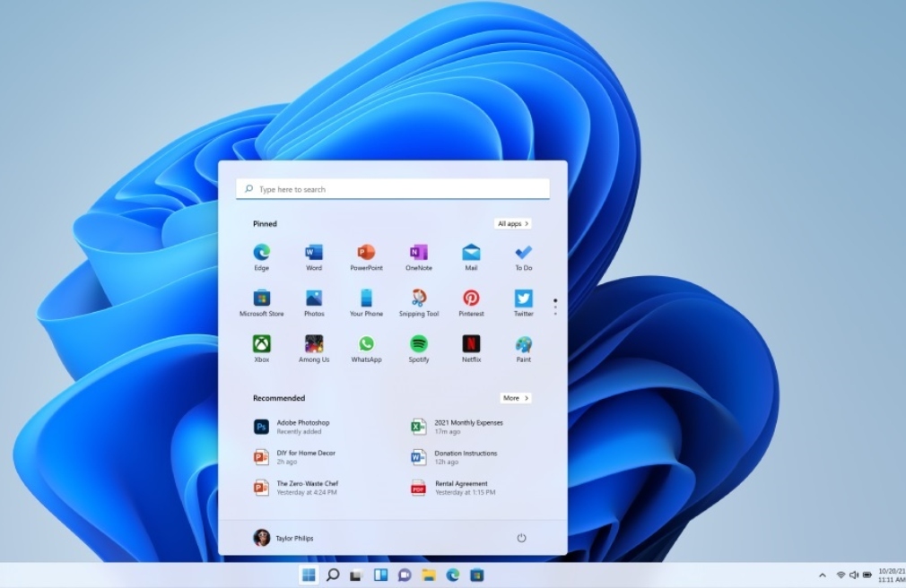Open File Explorer from the taskbar

point(428,575)
